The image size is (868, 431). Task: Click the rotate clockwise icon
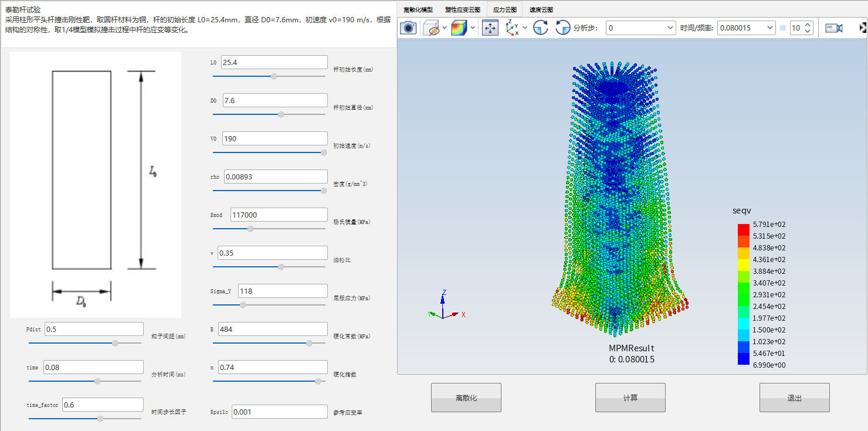(x=540, y=28)
